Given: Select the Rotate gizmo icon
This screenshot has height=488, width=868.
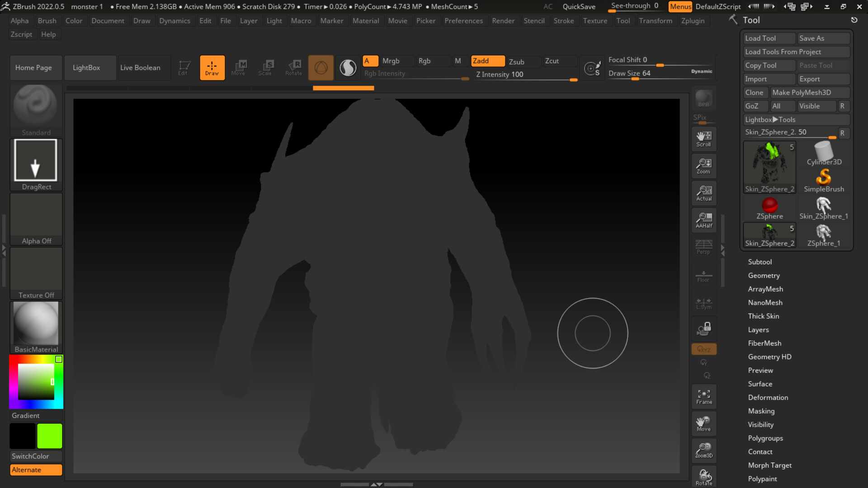Looking at the screenshot, I should coord(293,68).
